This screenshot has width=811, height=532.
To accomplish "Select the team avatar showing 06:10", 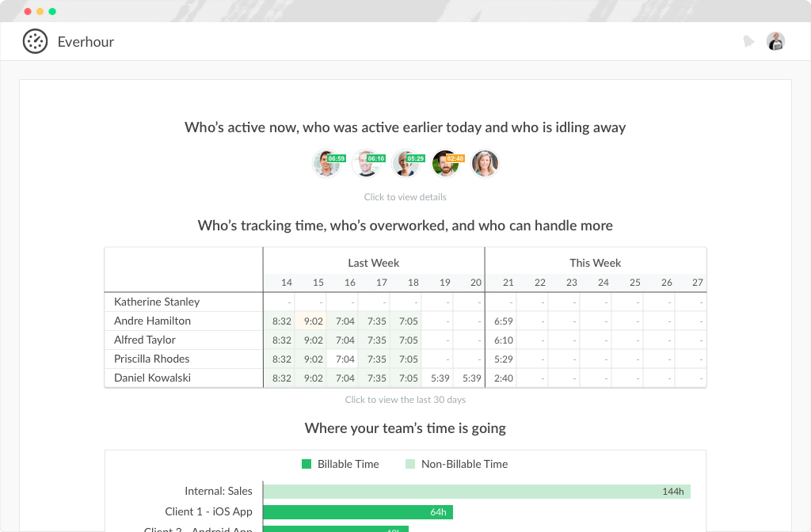I will pyautogui.click(x=366, y=164).
